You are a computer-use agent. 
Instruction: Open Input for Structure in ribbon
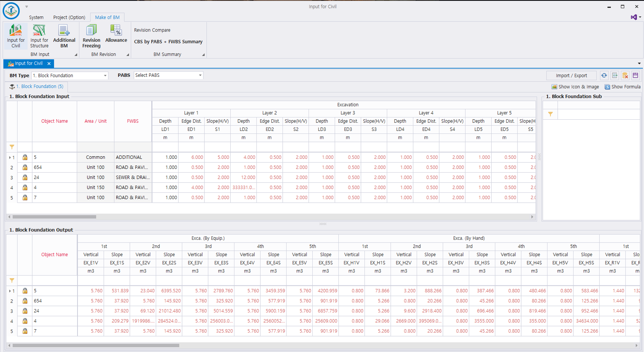39,36
